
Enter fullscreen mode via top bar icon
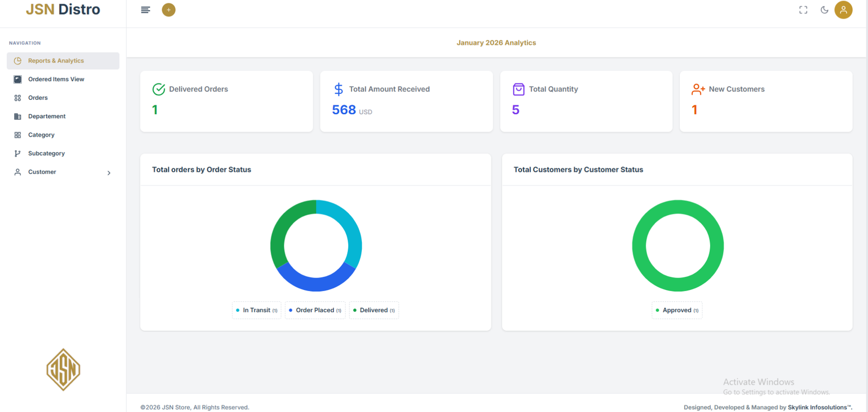(803, 10)
